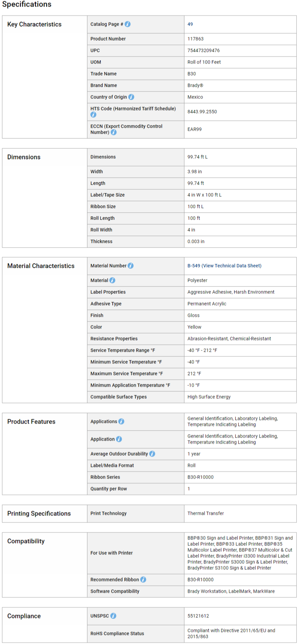Click the Recommended Ribbon info icon
This screenshot has height=644, width=299.
[143, 579]
